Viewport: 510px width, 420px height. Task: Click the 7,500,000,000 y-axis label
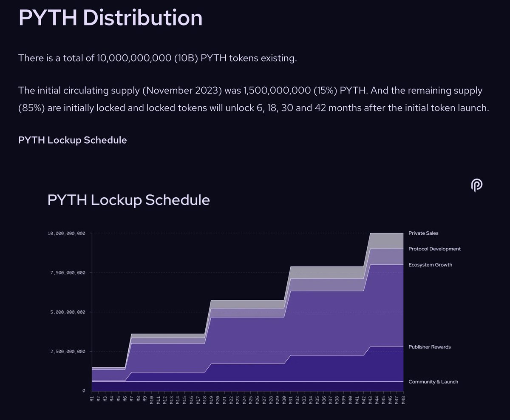tap(68, 273)
